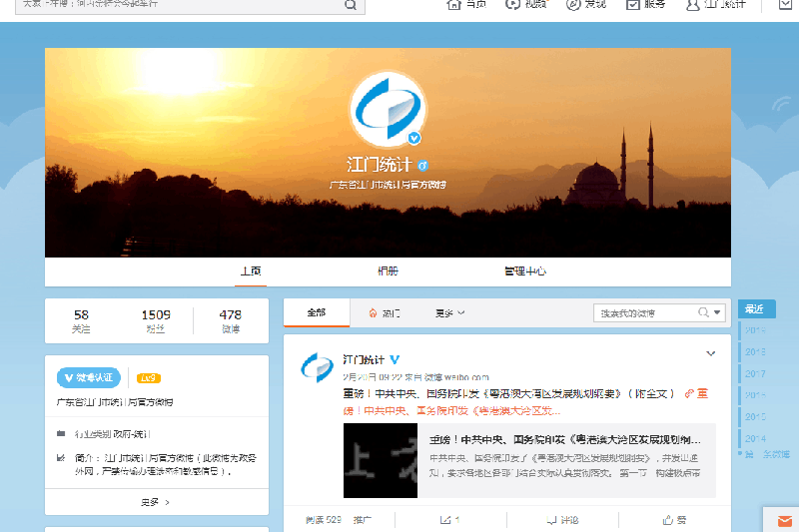The height and width of the screenshot is (532, 799).
Task: Click the magnifier inside the weibo search field
Action: 703,312
